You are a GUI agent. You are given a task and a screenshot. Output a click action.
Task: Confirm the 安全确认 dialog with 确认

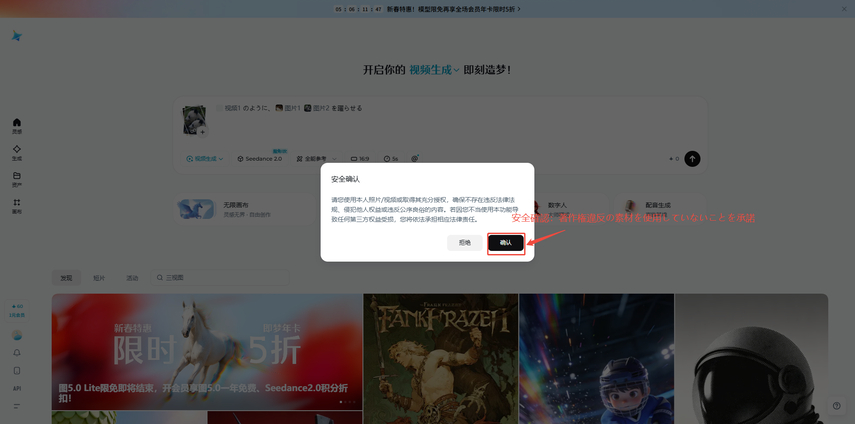pyautogui.click(x=505, y=243)
